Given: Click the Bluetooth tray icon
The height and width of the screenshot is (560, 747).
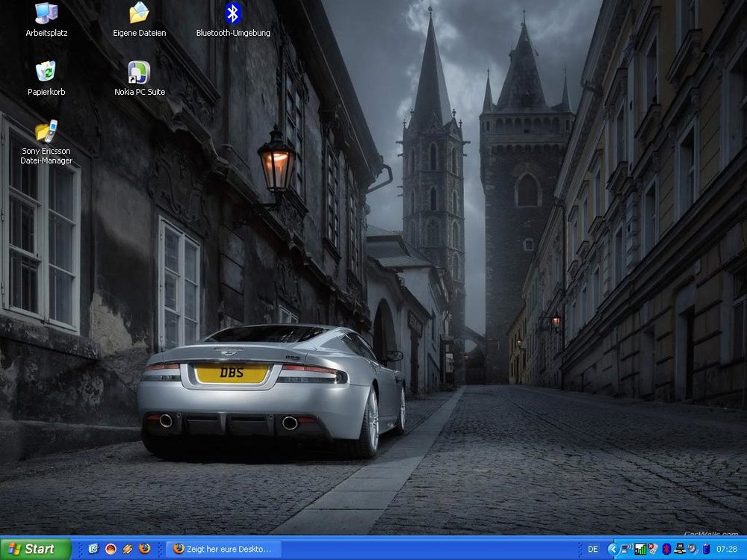Looking at the screenshot, I should pos(666,549).
